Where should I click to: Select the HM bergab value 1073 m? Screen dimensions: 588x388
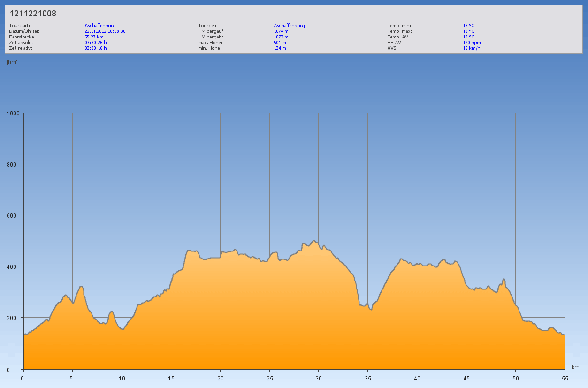[281, 37]
